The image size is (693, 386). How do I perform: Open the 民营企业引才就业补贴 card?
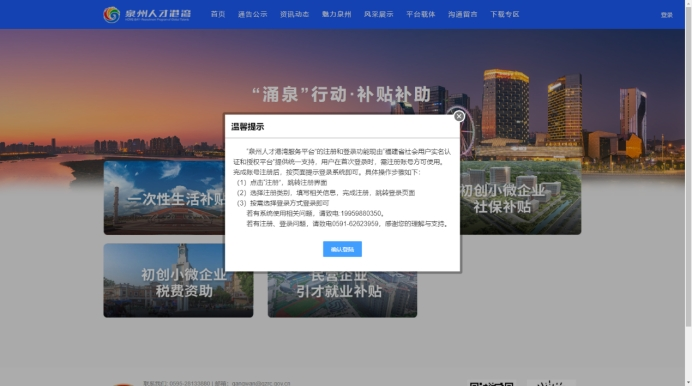pyautogui.click(x=342, y=294)
